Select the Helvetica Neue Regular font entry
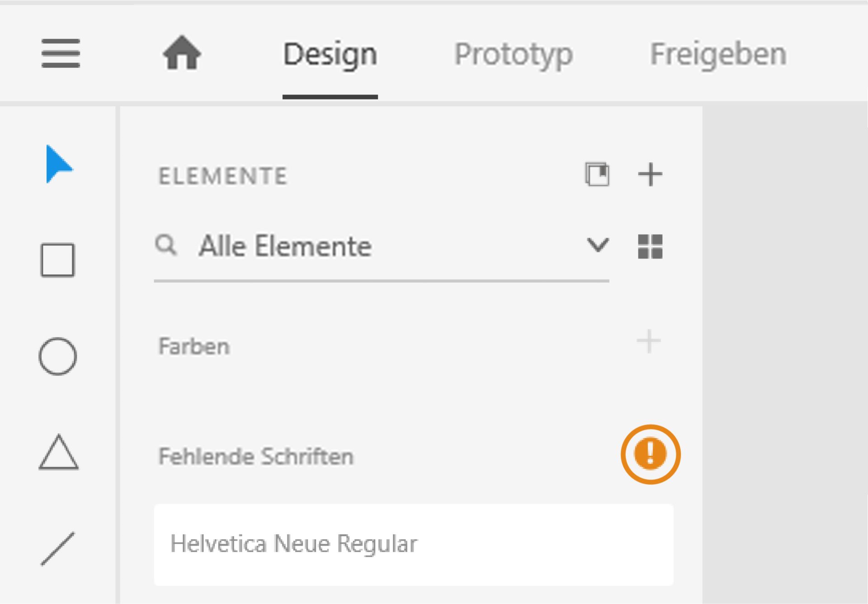Viewport: 868px width, 604px height. point(294,544)
